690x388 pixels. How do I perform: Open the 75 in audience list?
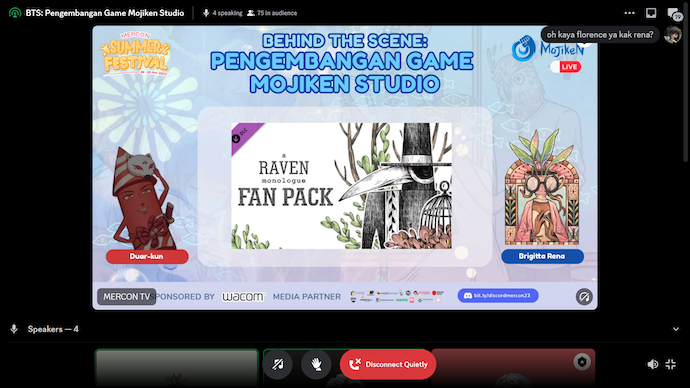pos(272,13)
